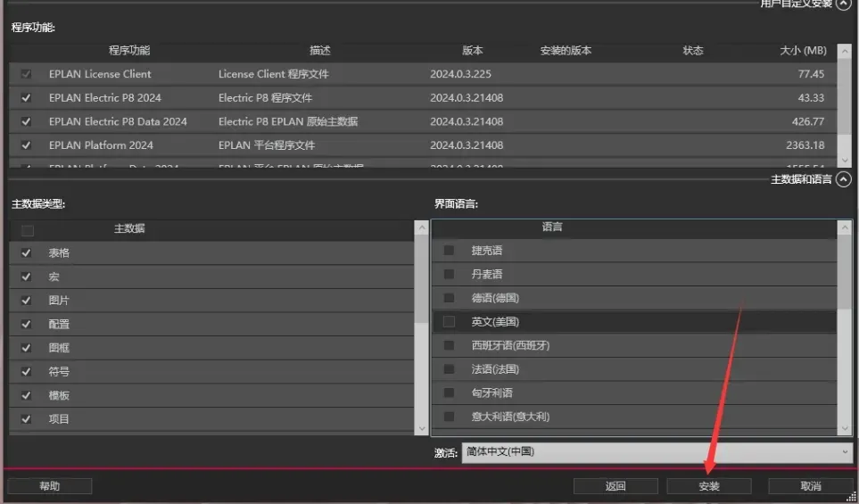Screen dimensions: 859x504
Task: Enable 英文(美国) interface language checkbox
Action: click(449, 321)
